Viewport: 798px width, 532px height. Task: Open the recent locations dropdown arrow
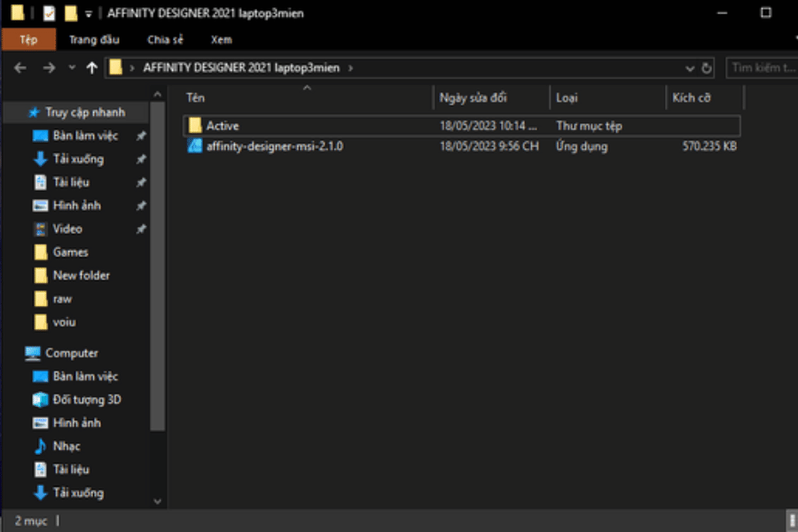coord(70,68)
